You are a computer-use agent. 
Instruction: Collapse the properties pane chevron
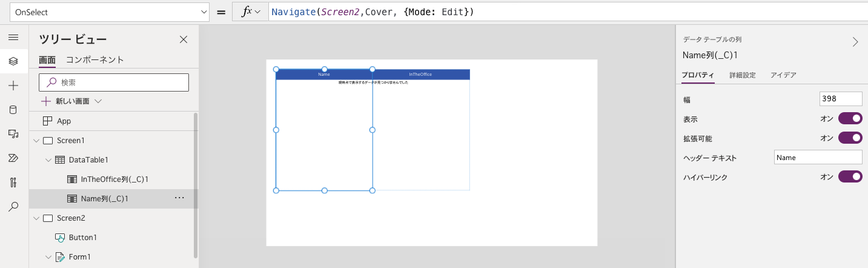[x=855, y=42]
